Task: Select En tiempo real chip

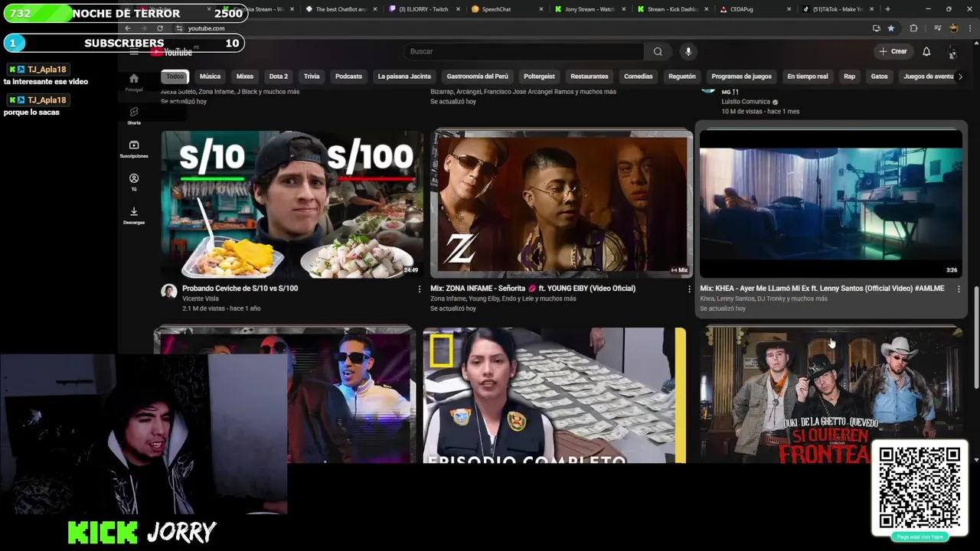Action: coord(808,77)
